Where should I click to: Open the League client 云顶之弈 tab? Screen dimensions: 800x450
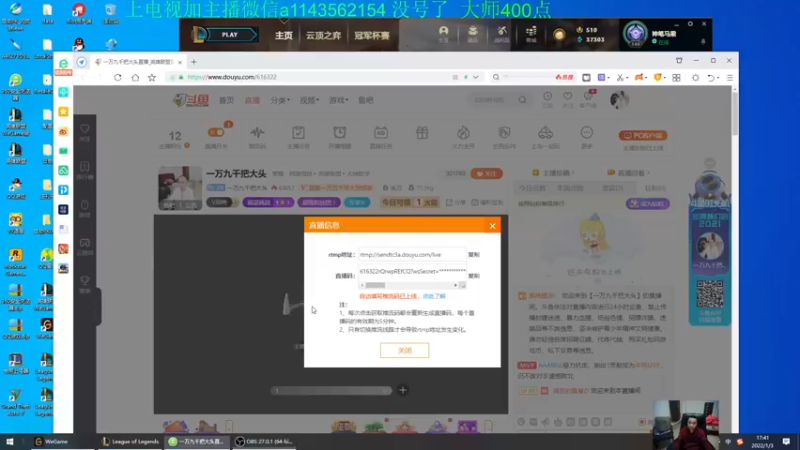pyautogui.click(x=323, y=35)
